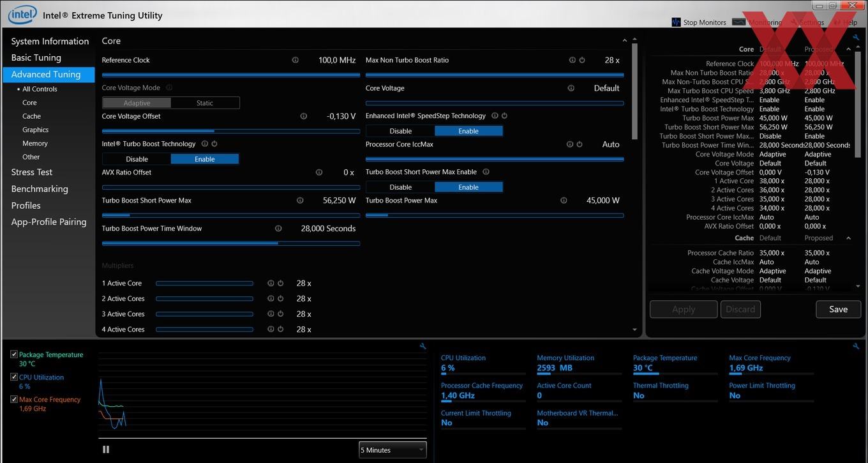Select Cache under Advanced Tuning

31,116
